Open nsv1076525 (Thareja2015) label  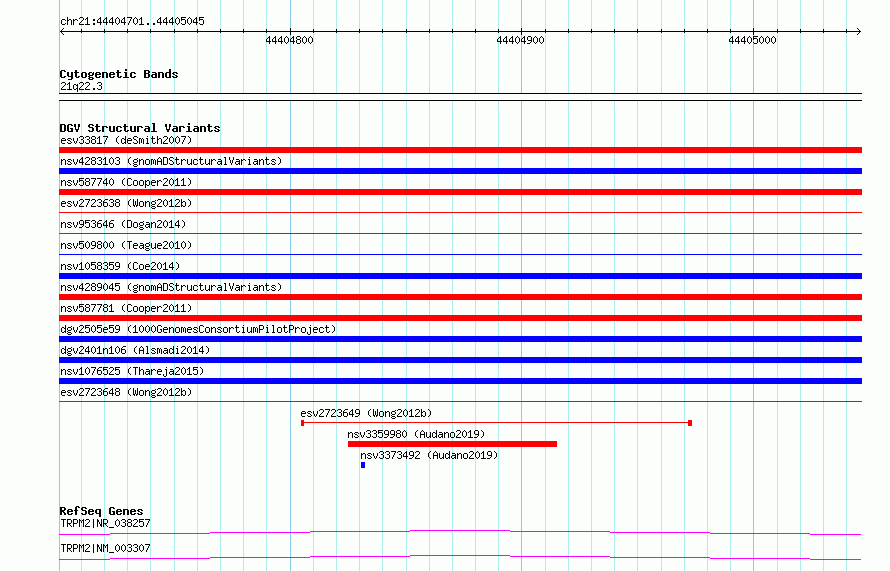point(132,371)
